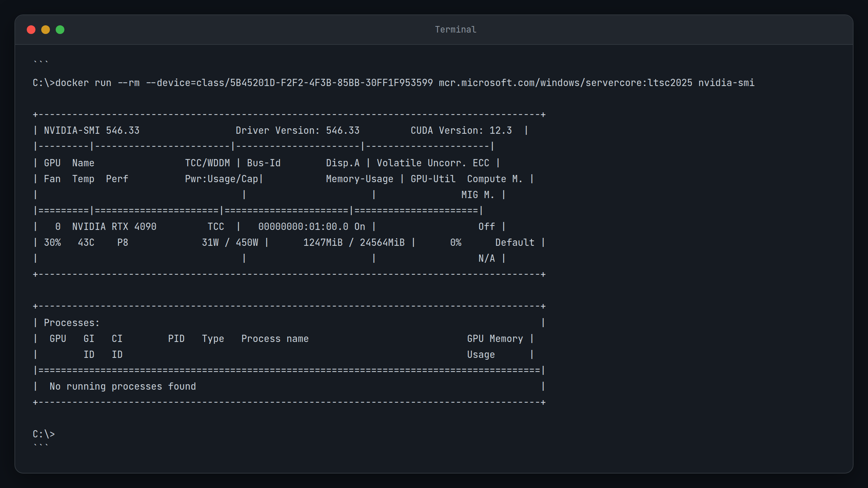Click the final C:\> command prompt
Viewport: 868px width, 488px height.
(44, 433)
